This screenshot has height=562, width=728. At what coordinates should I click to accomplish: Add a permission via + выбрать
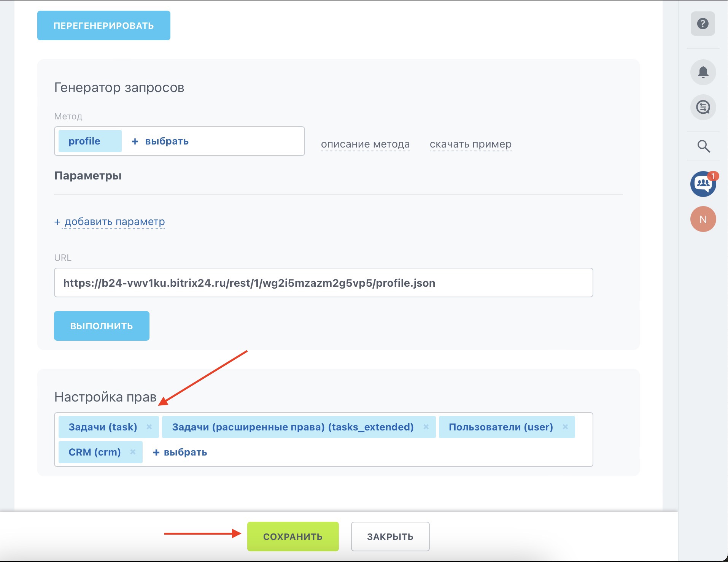(180, 452)
